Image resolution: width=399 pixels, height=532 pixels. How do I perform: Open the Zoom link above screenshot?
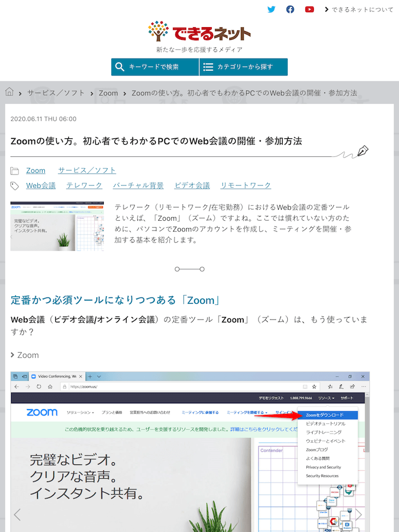pos(28,355)
